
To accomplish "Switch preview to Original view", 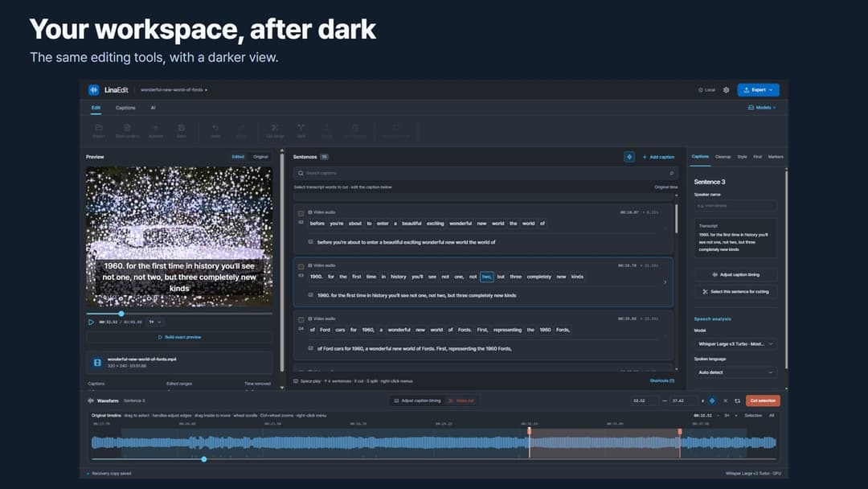I will pos(260,157).
